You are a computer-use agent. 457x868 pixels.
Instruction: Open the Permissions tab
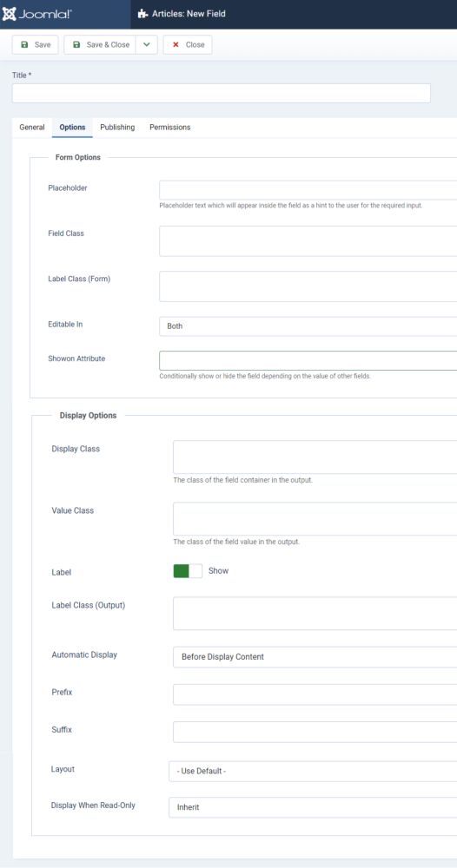tap(170, 128)
